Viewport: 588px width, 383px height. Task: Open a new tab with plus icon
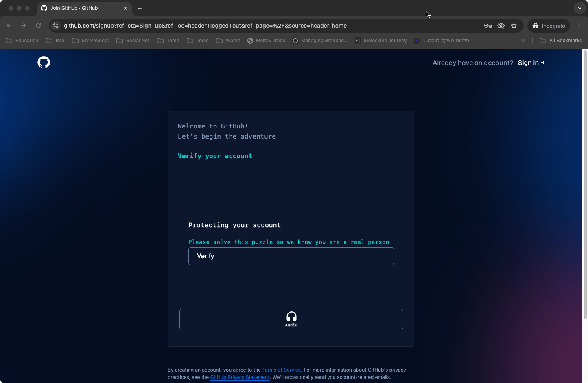[140, 8]
